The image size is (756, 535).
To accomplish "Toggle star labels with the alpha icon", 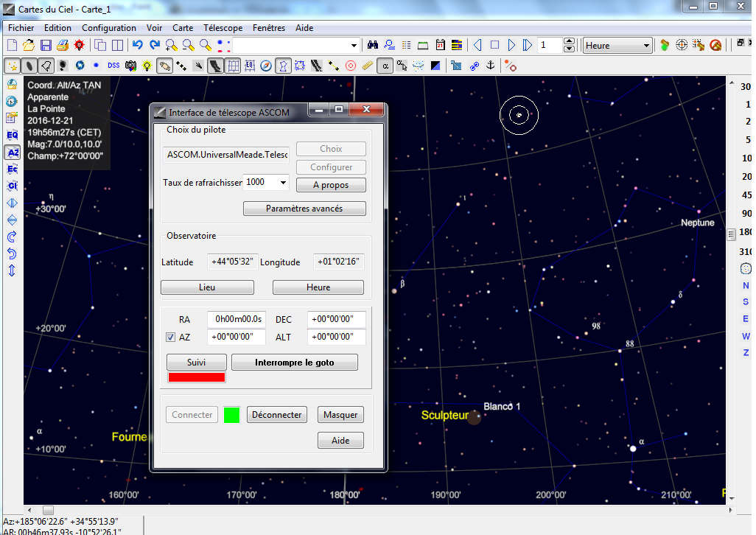I will [385, 66].
